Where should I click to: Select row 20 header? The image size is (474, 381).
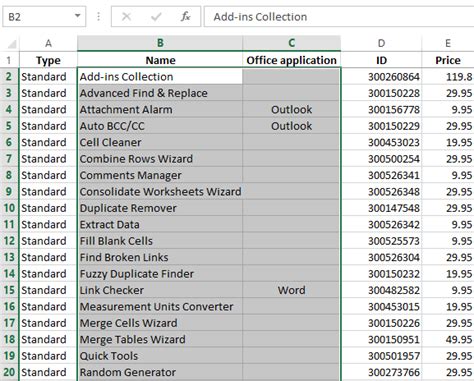coord(9,372)
